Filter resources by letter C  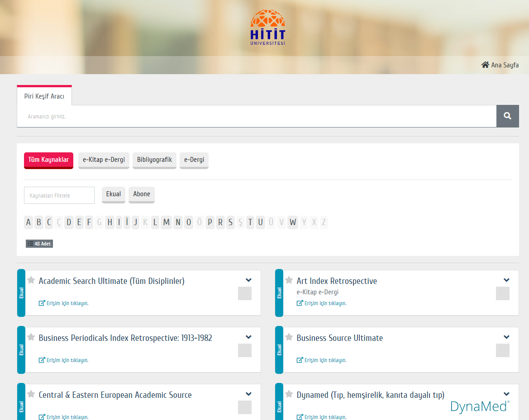click(49, 222)
